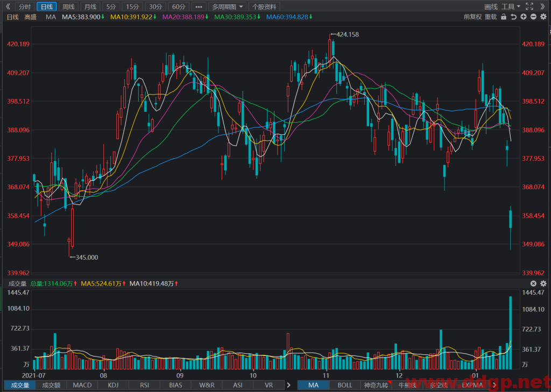
Task: Select BOLL main chart overlay tab
Action: point(345,385)
